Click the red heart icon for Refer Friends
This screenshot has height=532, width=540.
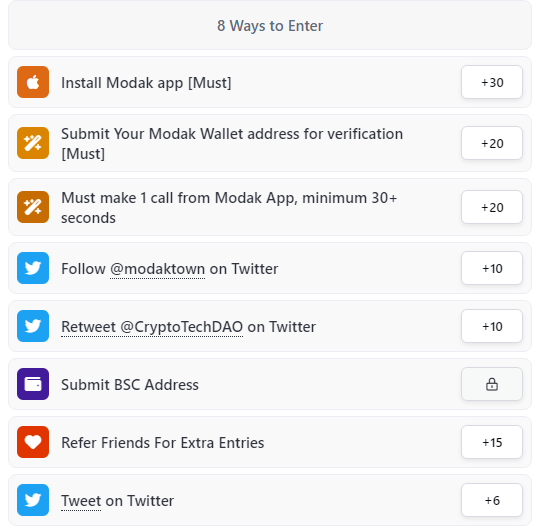[33, 442]
